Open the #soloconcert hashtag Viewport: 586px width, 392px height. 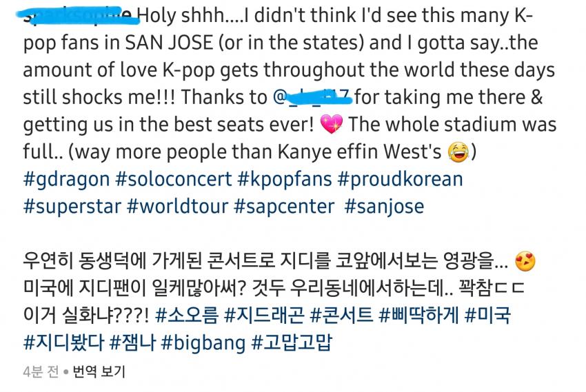(x=174, y=180)
